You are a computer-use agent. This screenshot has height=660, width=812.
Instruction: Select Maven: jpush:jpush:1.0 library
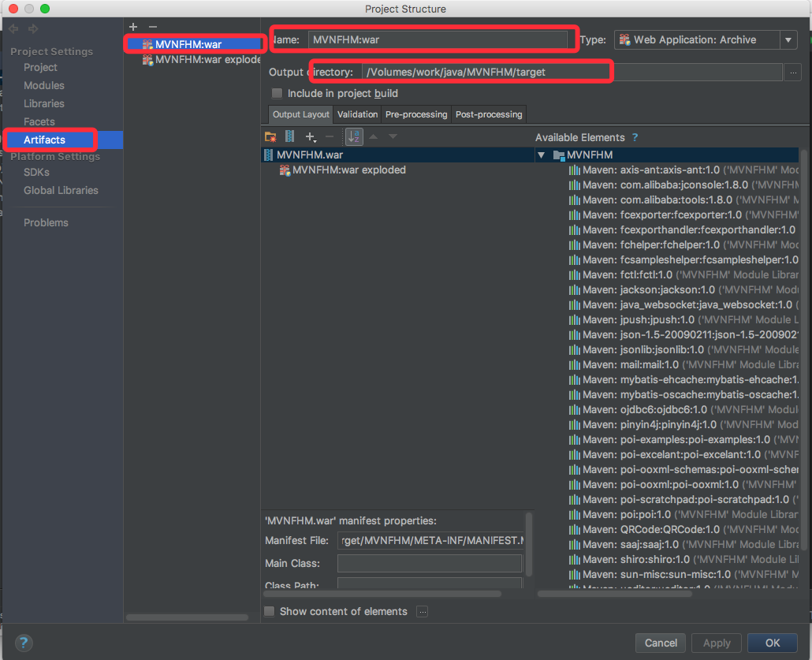click(x=683, y=320)
